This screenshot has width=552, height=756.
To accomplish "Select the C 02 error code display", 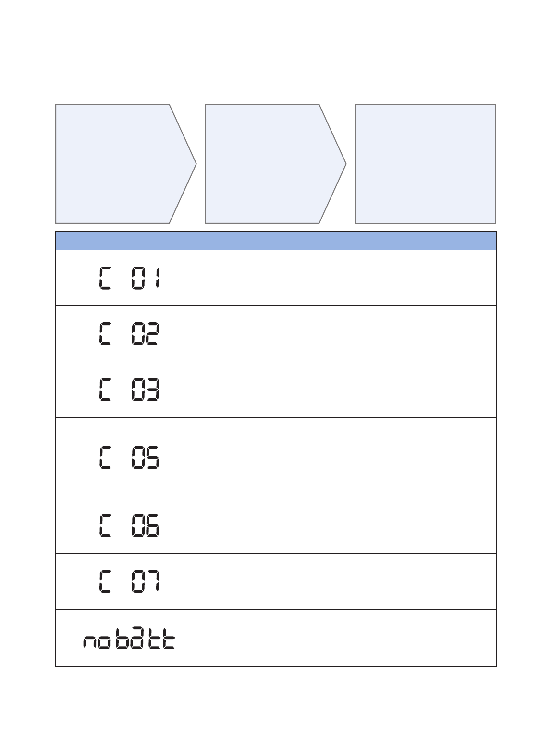I will click(x=129, y=334).
